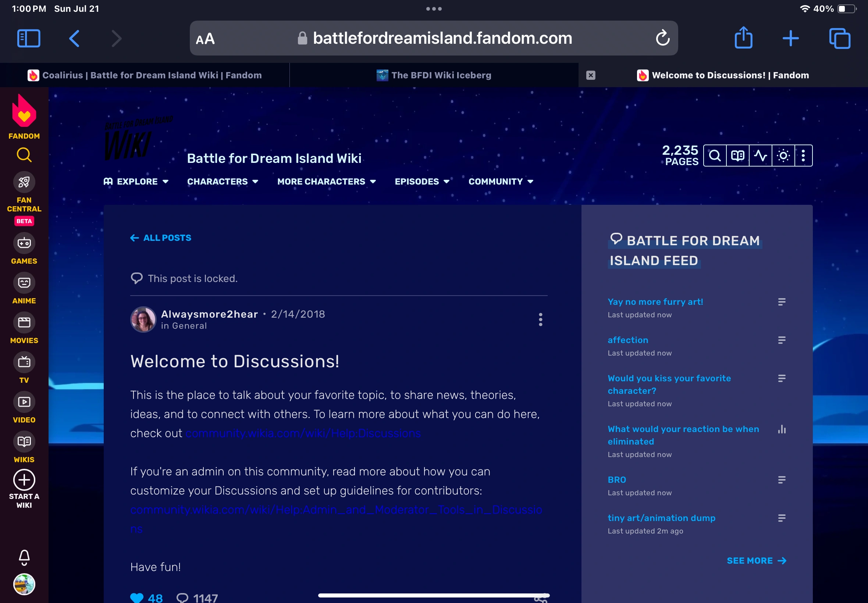Open the Games controller icon
The height and width of the screenshot is (603, 868).
click(x=24, y=243)
